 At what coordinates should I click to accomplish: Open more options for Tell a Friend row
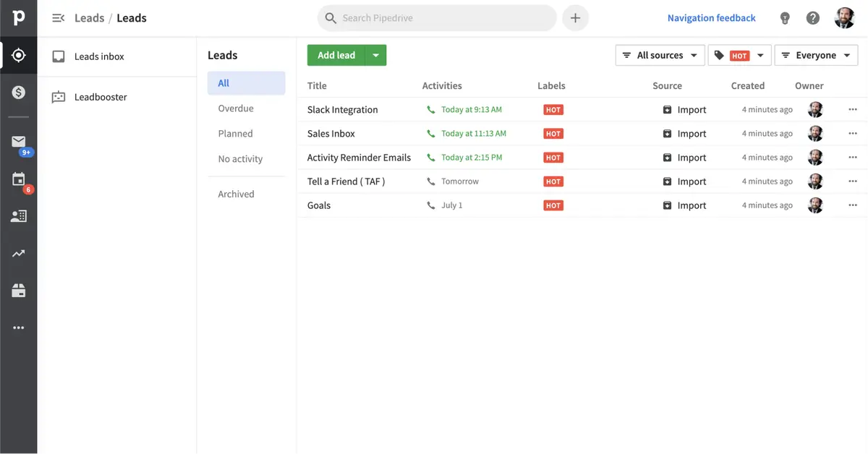[x=853, y=181]
